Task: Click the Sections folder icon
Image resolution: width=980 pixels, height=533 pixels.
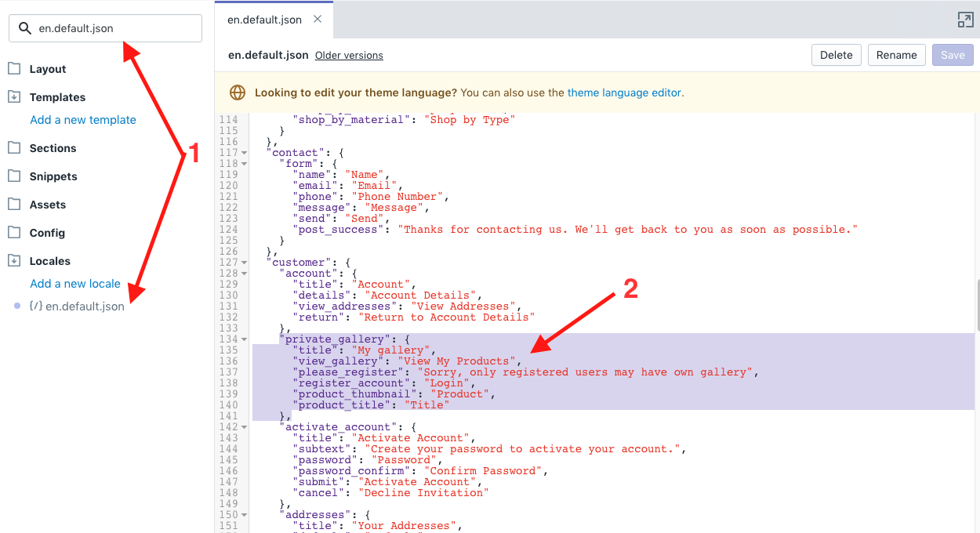Action: point(13,147)
